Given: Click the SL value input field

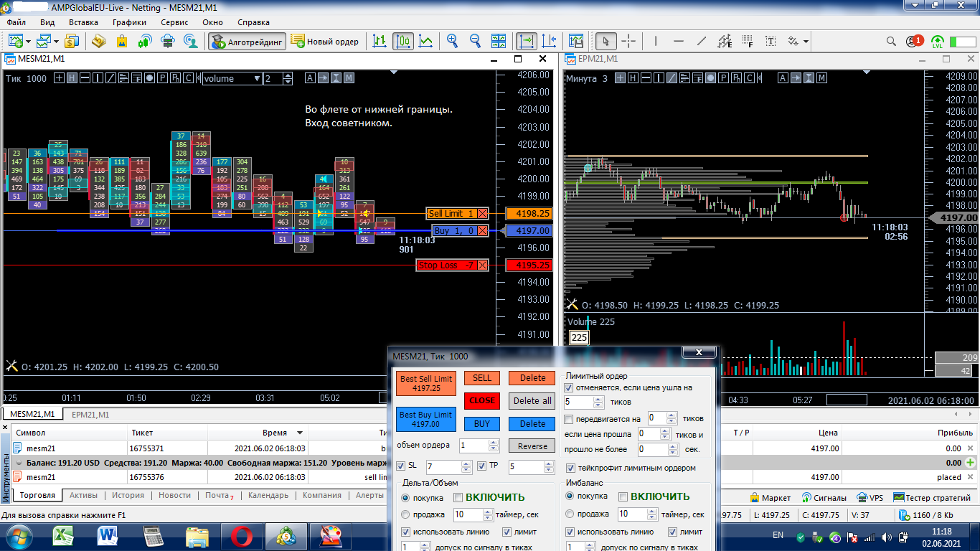Looking at the screenshot, I should [445, 467].
